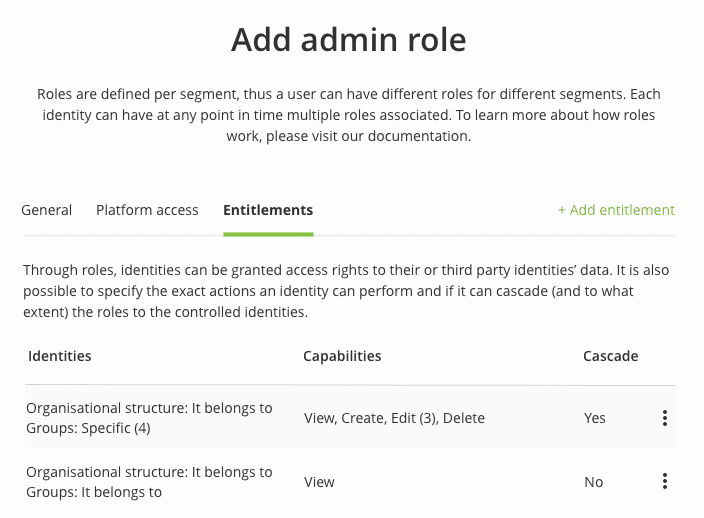Screen dimensions: 704x518
Task: Open options menu for View-only entitlement
Action: tap(664, 482)
